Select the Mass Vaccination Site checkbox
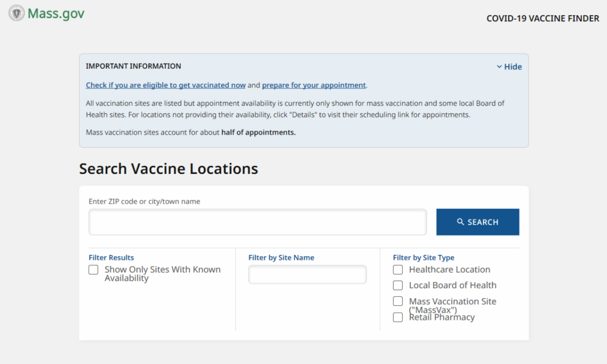607x364 pixels. (398, 301)
